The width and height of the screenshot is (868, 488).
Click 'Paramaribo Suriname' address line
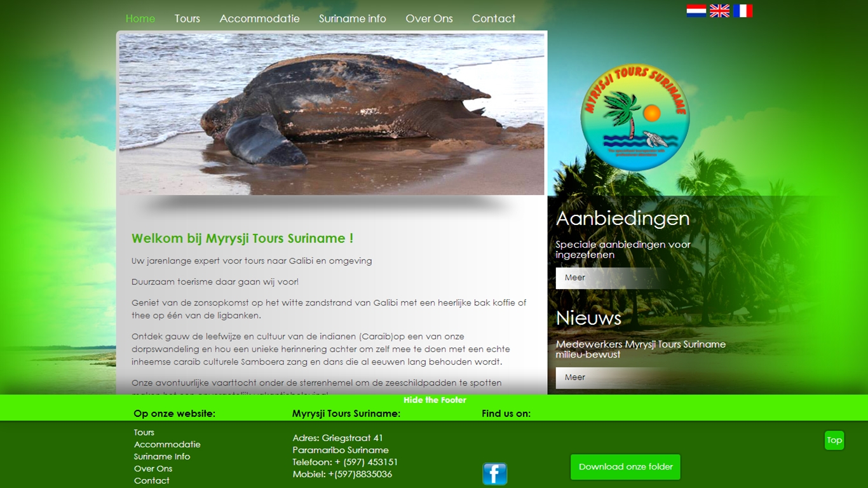click(x=341, y=450)
